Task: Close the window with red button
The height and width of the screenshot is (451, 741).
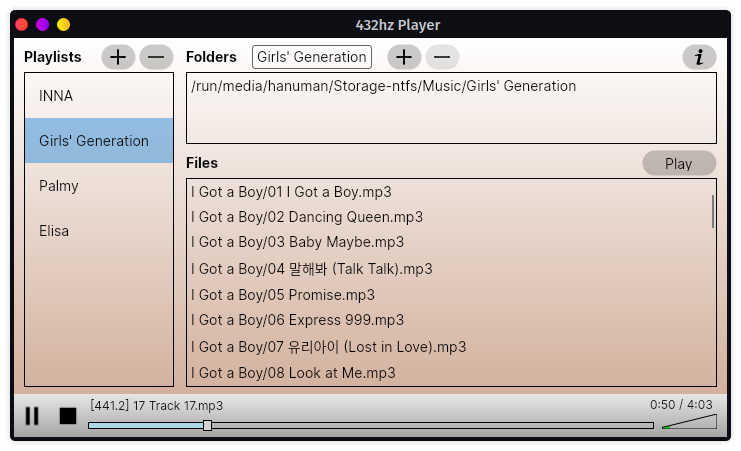Action: click(22, 25)
